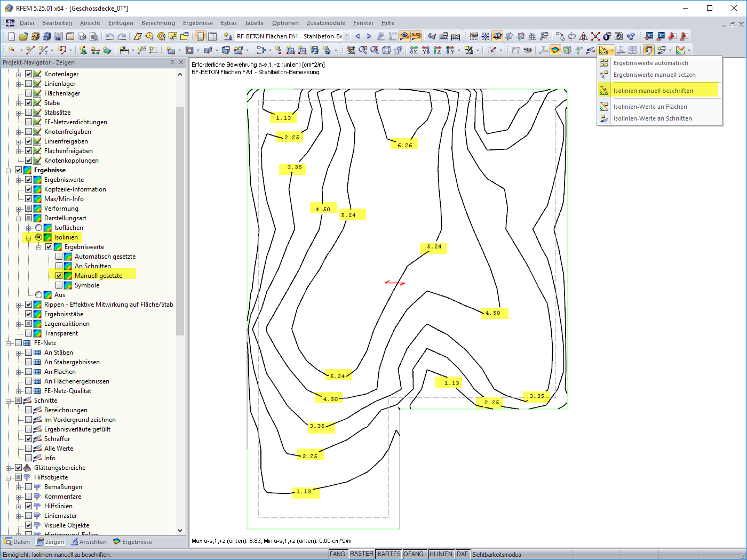Toggle the Knotenlager checkbox

pos(29,74)
